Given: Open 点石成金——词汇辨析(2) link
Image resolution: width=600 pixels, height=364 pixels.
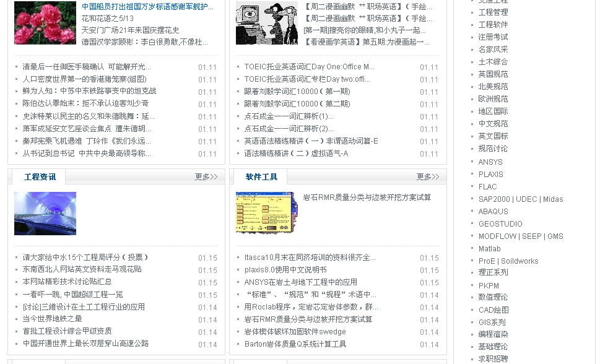Looking at the screenshot, I should (x=289, y=129).
